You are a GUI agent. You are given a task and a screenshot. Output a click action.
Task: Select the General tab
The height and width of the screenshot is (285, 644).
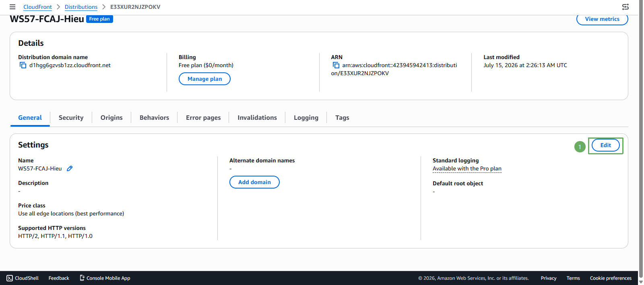[30, 118]
